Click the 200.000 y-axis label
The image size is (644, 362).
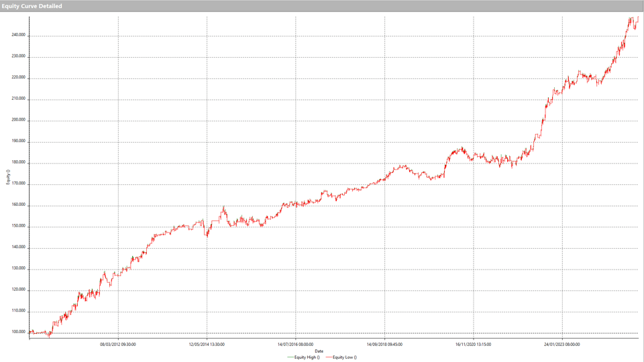point(18,121)
